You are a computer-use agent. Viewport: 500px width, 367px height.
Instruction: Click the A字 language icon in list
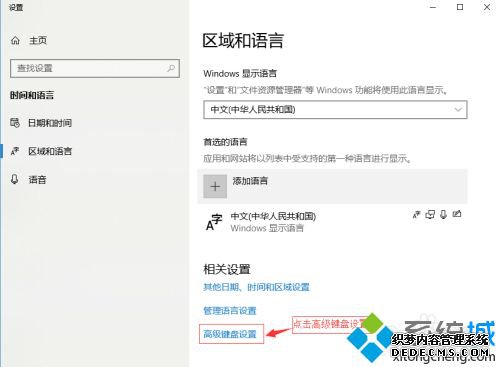tap(214, 222)
